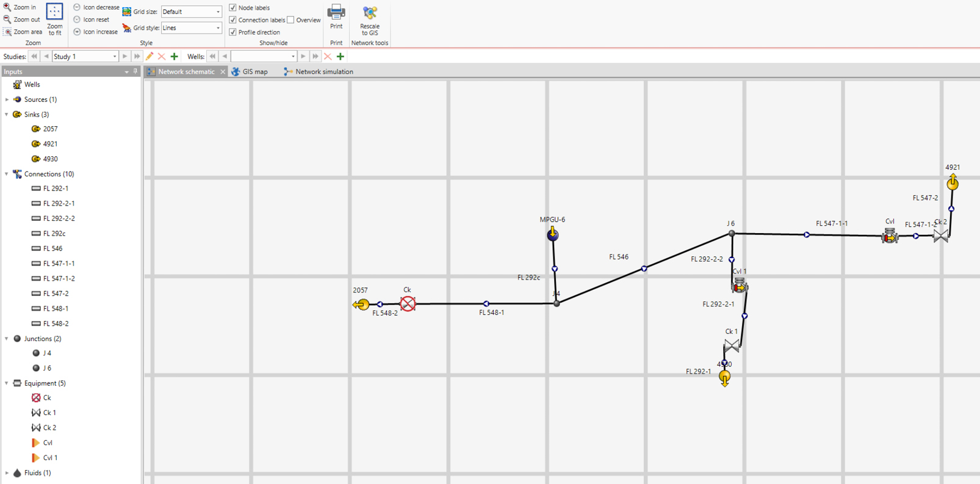This screenshot has height=484, width=980.
Task: Select the Ck 2 choke on schematic
Action: [x=941, y=236]
